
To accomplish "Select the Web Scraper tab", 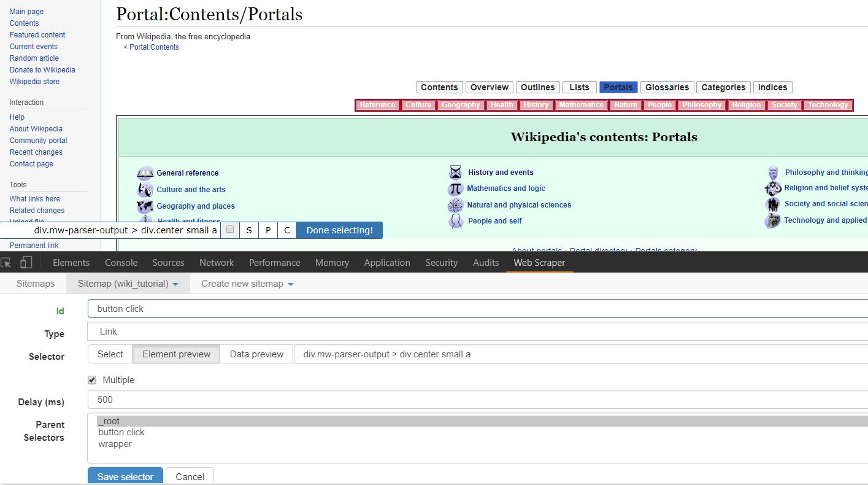I will [539, 263].
